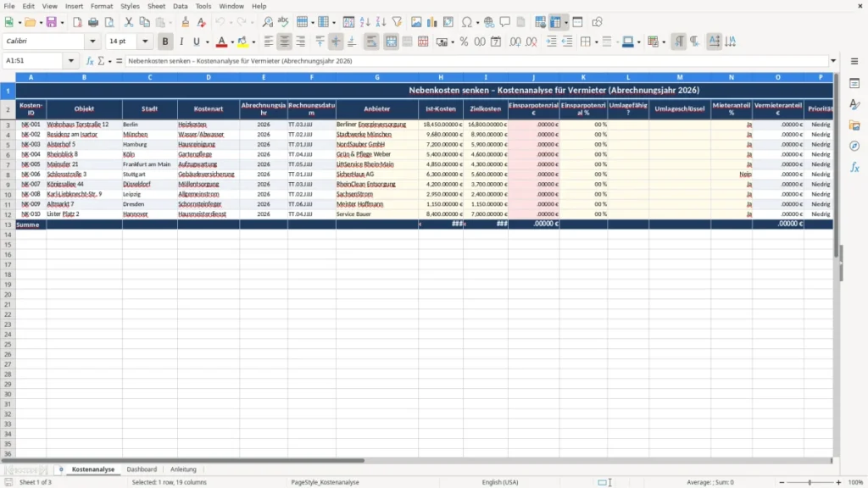Open the Data menu
Screen dimensions: 868x488
(181, 6)
